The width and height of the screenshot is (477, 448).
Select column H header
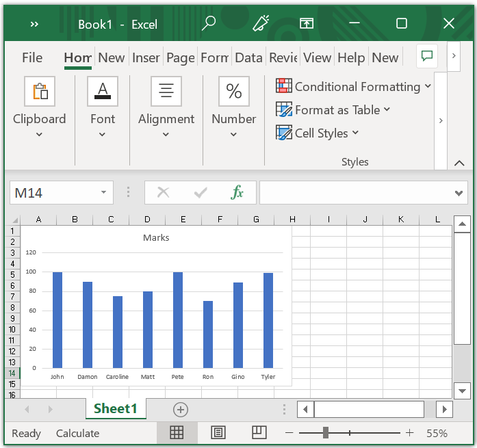[x=292, y=220]
